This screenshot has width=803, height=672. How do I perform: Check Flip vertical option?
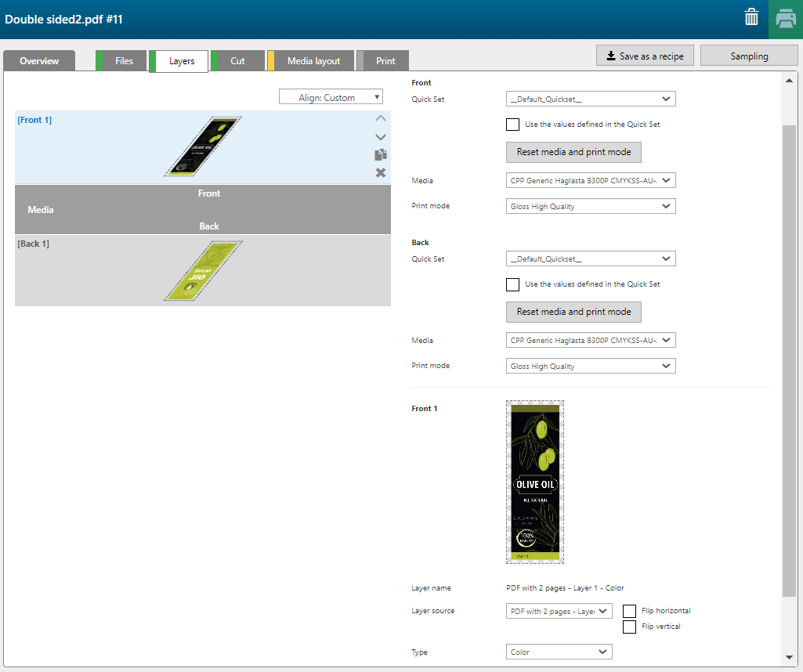tap(629, 627)
